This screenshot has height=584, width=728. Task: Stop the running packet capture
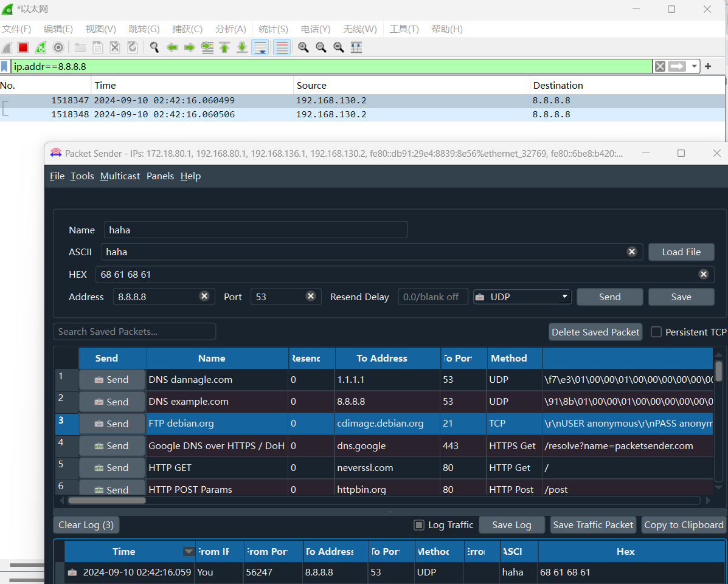point(23,47)
